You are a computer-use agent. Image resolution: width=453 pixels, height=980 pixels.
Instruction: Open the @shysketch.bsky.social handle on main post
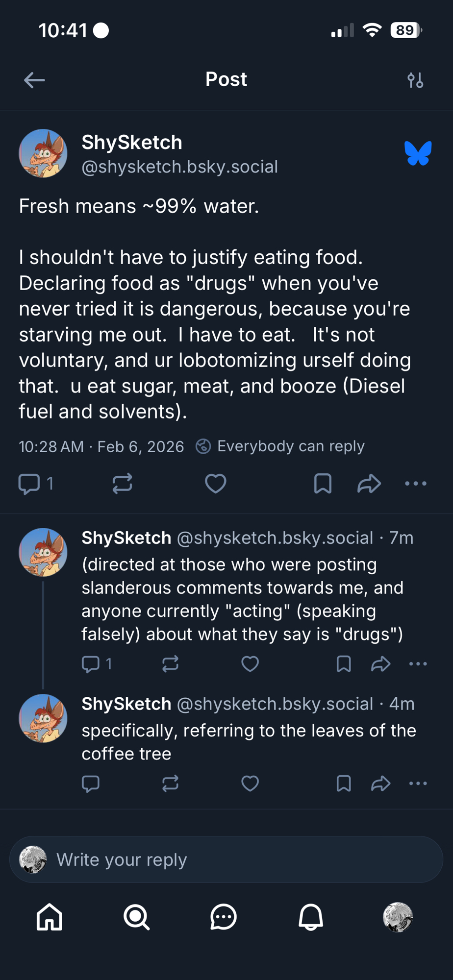[x=179, y=167]
